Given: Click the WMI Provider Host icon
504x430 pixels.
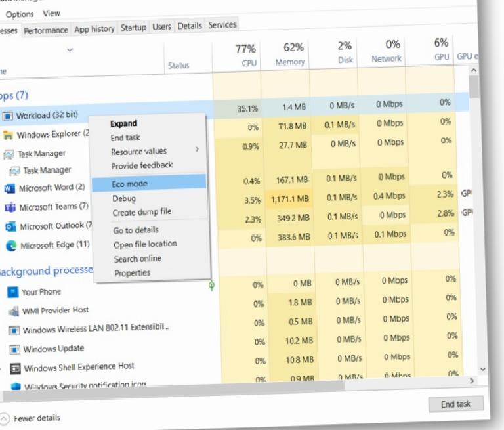Looking at the screenshot, I should click(x=14, y=311).
